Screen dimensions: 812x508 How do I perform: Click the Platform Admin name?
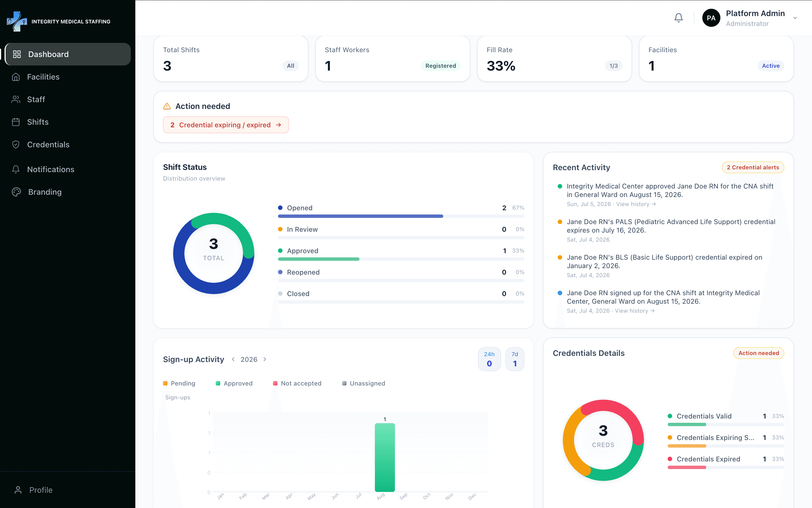click(755, 14)
